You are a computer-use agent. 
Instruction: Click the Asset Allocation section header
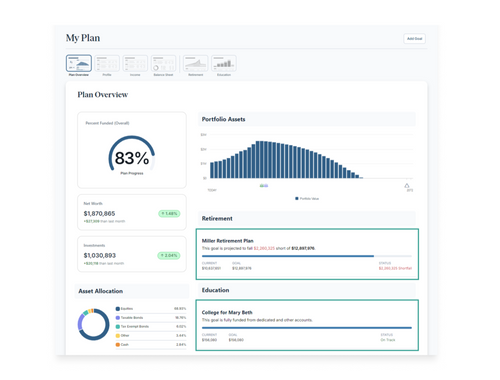click(x=132, y=291)
